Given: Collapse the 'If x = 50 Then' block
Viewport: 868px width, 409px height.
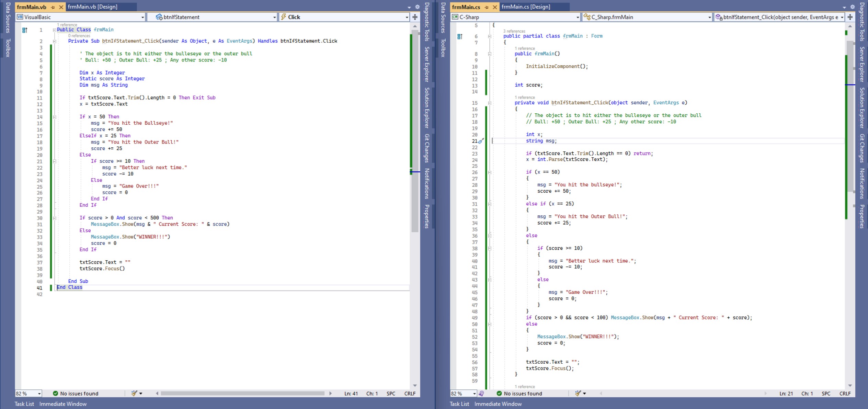Looking at the screenshot, I should click(54, 117).
